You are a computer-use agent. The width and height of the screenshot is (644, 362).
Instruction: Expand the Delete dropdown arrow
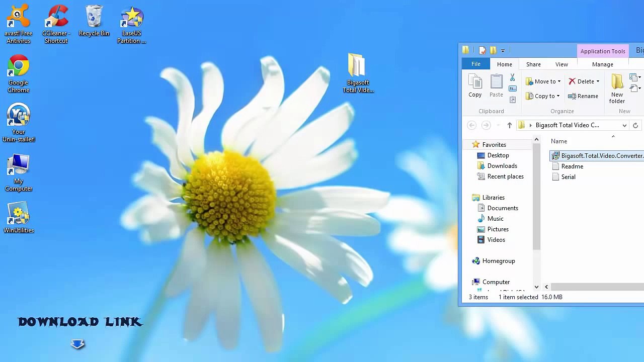click(x=598, y=81)
